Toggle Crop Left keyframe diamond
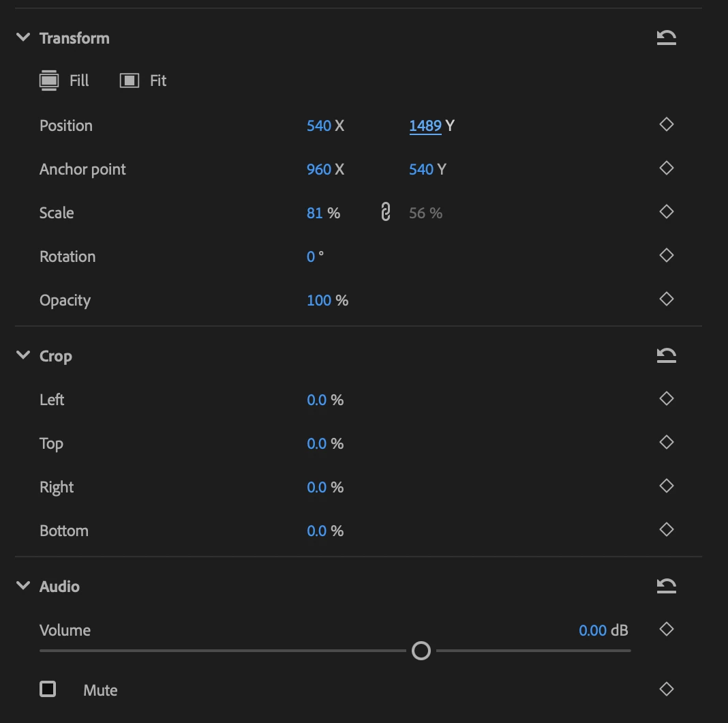This screenshot has width=728, height=723. click(666, 398)
